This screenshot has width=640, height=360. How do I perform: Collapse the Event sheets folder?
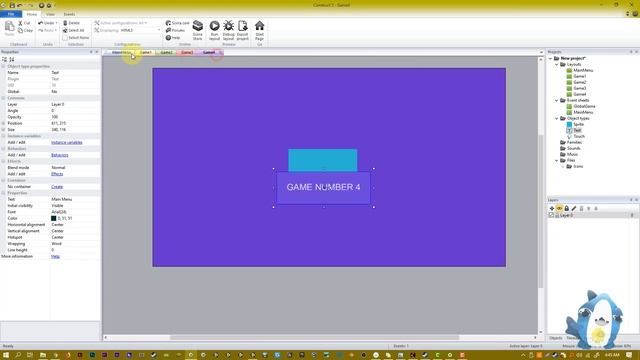click(557, 100)
